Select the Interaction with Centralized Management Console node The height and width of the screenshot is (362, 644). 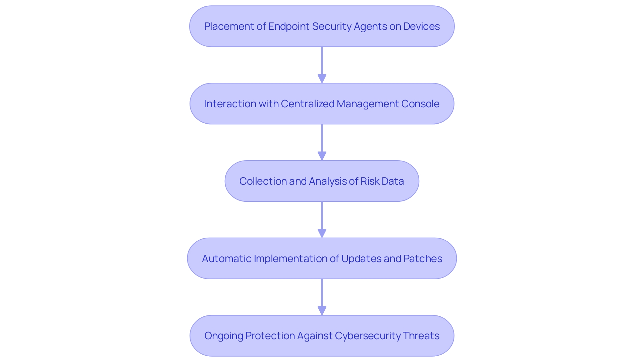322,104
